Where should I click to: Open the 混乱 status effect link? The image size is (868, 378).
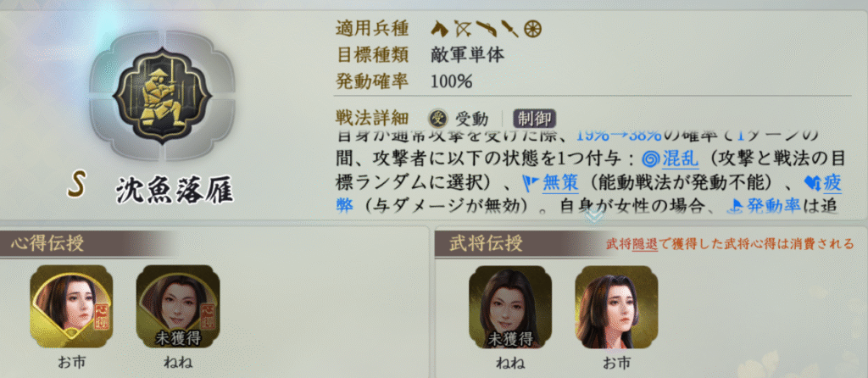678,159
